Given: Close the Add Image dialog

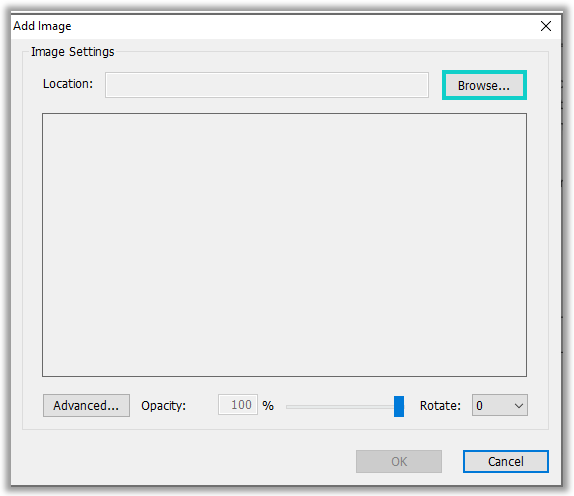Looking at the screenshot, I should coord(545,26).
